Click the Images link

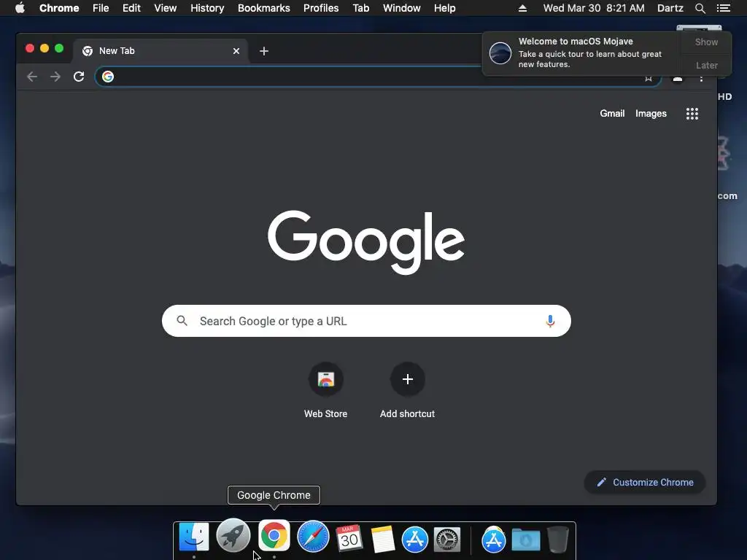[x=651, y=113]
